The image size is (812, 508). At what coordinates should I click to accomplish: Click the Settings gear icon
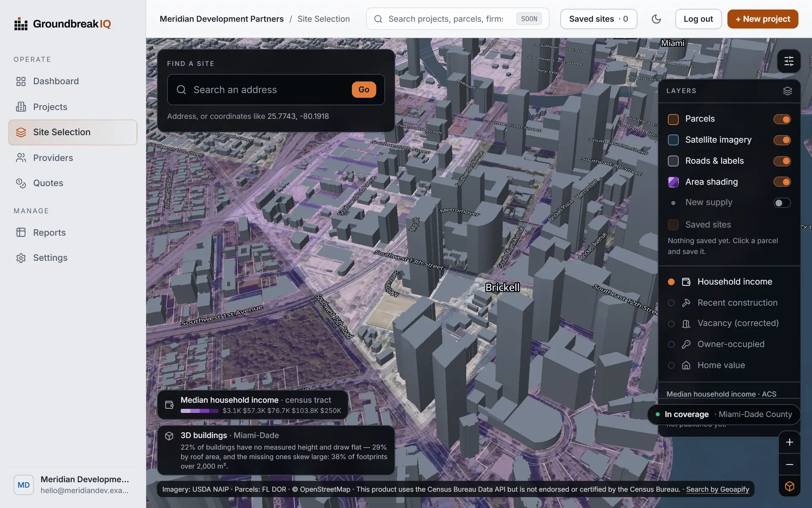pyautogui.click(x=21, y=258)
